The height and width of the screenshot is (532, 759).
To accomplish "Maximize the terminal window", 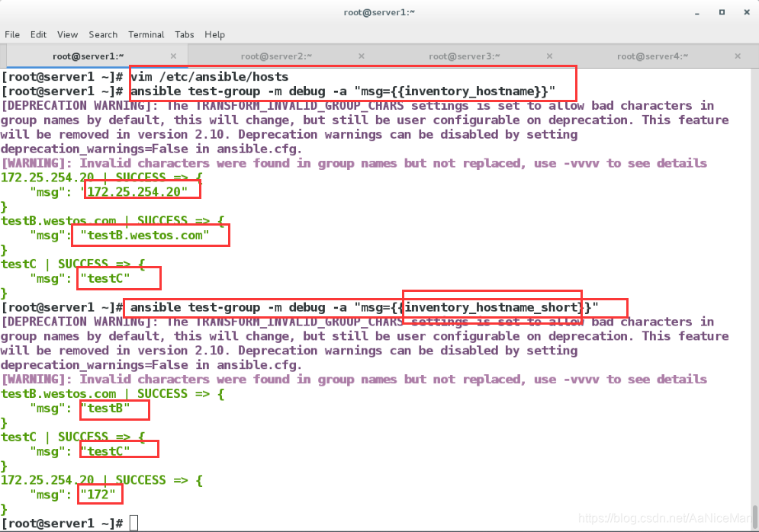I will tap(722, 12).
